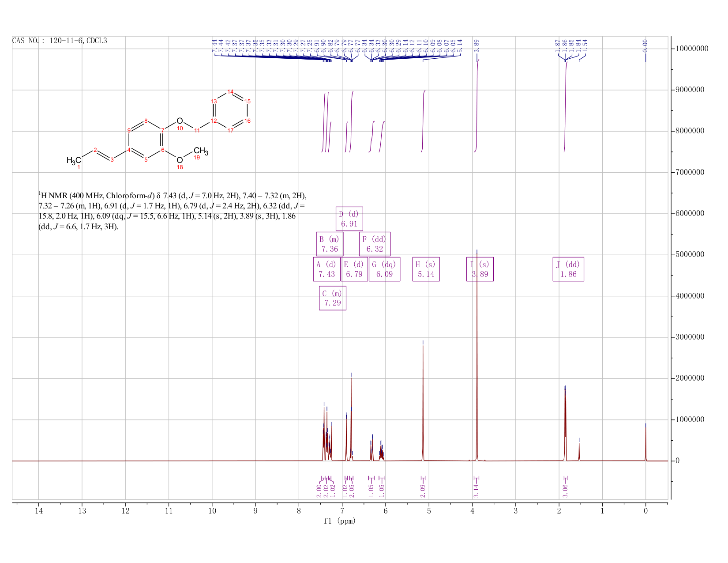Click the integration value 3.06
Viewport: 728px width, 563px height.
pyautogui.click(x=566, y=491)
